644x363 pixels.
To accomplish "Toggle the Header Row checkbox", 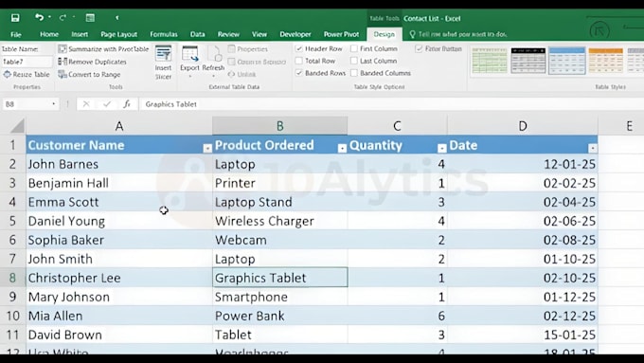I will (299, 48).
